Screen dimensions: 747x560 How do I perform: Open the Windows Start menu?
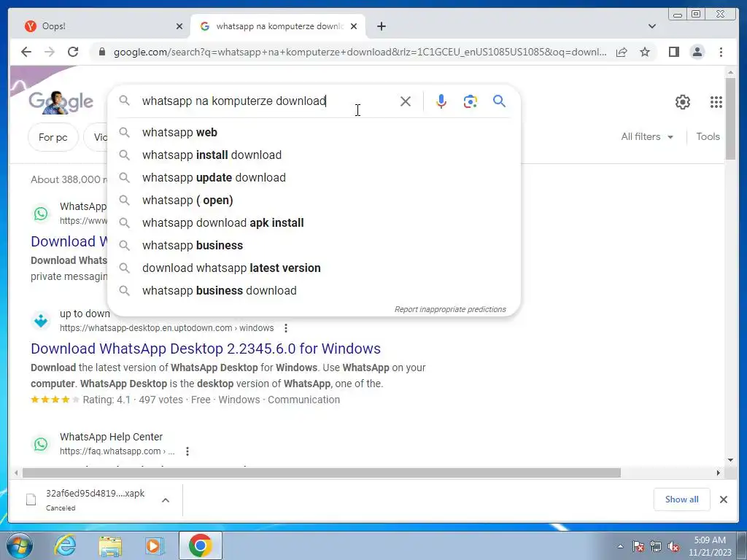click(20, 545)
